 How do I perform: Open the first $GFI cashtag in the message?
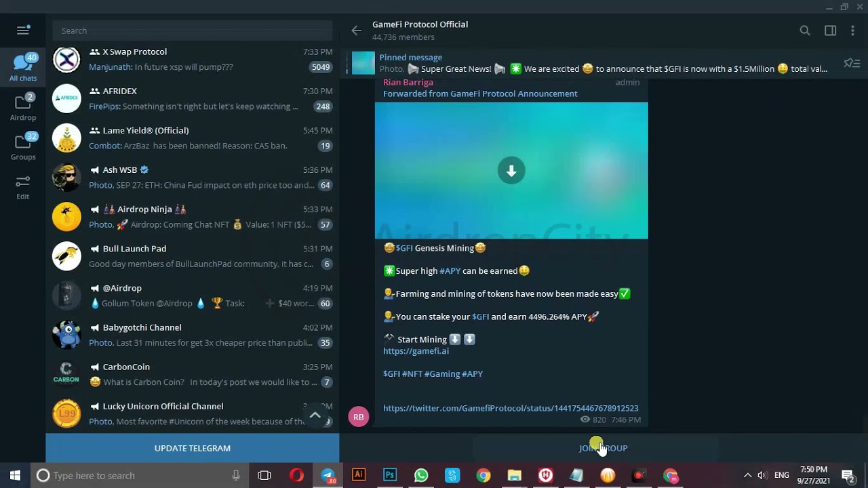(x=404, y=248)
